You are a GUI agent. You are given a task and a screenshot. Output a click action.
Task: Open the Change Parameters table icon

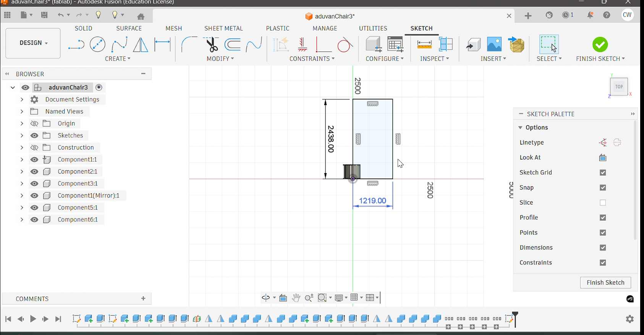coord(395,44)
